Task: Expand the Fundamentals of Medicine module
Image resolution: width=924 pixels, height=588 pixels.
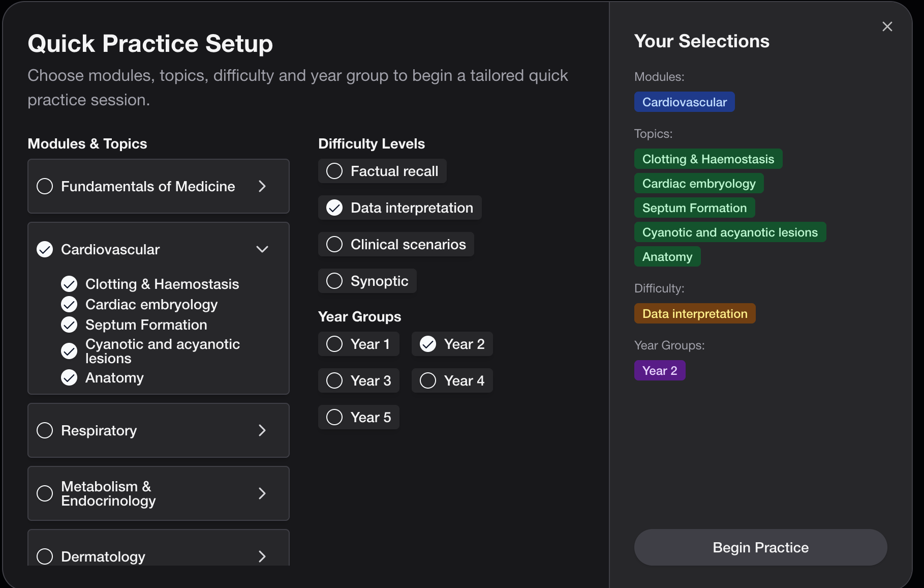Action: click(x=262, y=186)
